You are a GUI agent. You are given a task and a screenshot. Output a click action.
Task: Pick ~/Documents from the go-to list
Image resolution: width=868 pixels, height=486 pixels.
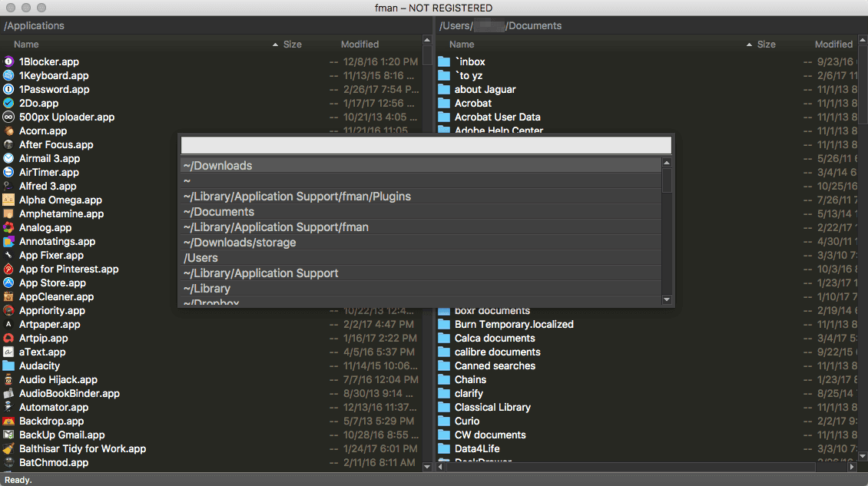click(x=421, y=212)
